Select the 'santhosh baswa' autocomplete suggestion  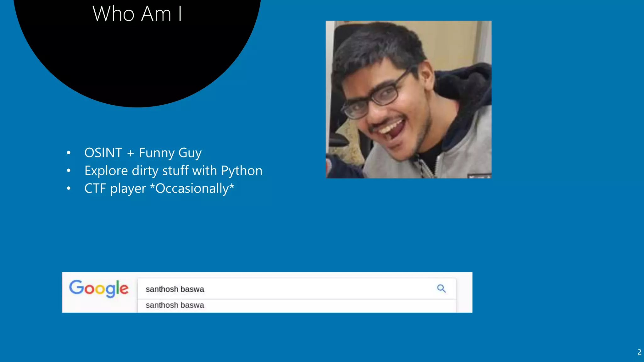(175, 305)
